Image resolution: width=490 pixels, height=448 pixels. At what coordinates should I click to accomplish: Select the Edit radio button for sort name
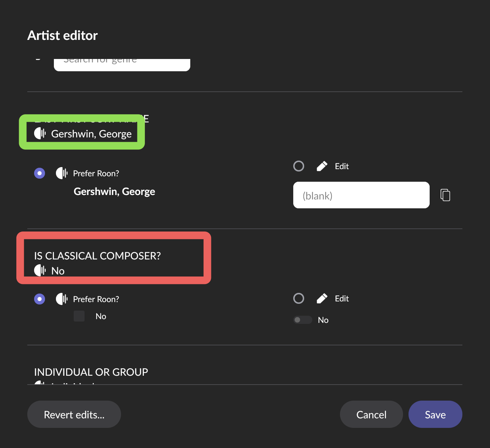(x=299, y=166)
